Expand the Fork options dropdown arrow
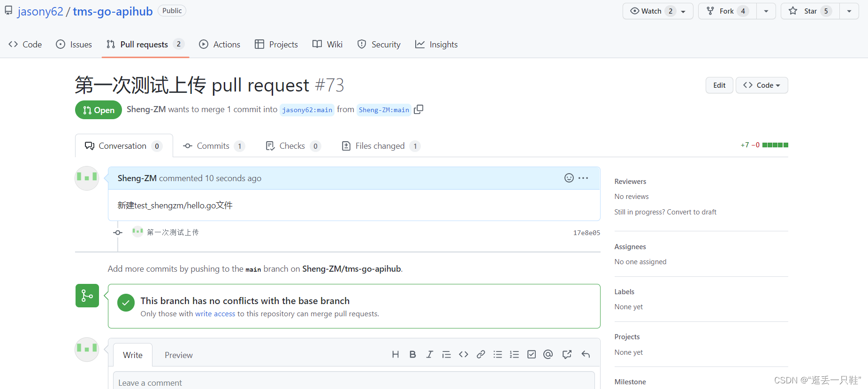The image size is (868, 389). 766,11
